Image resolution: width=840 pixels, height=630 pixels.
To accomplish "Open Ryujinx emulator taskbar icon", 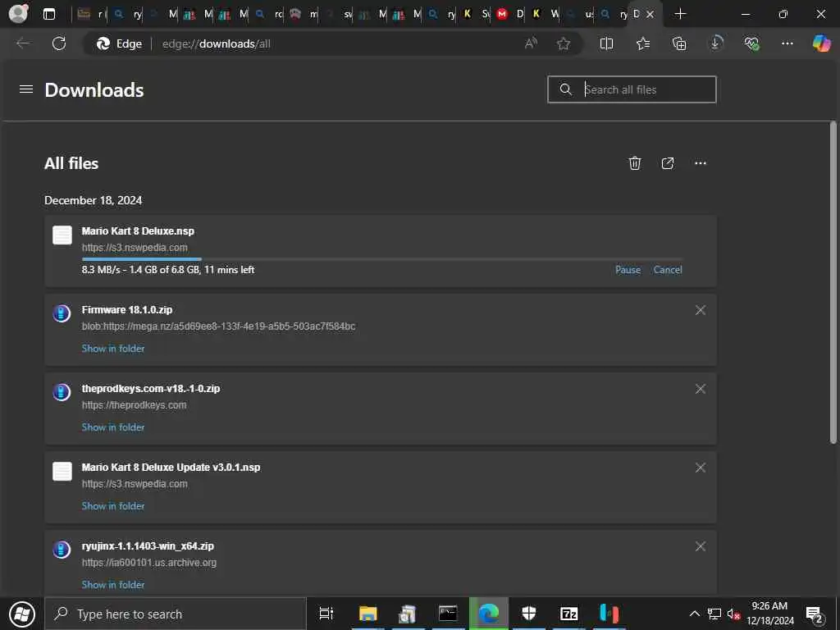I will pos(609,614).
